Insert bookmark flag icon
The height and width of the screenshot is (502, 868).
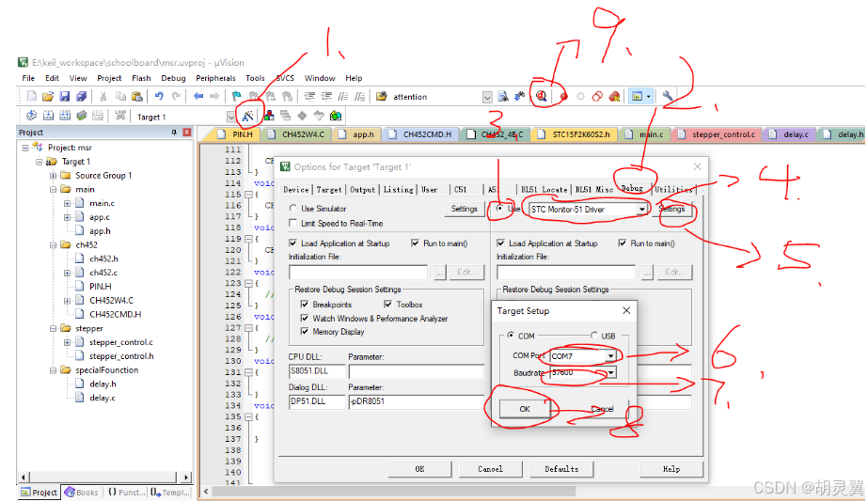[236, 96]
